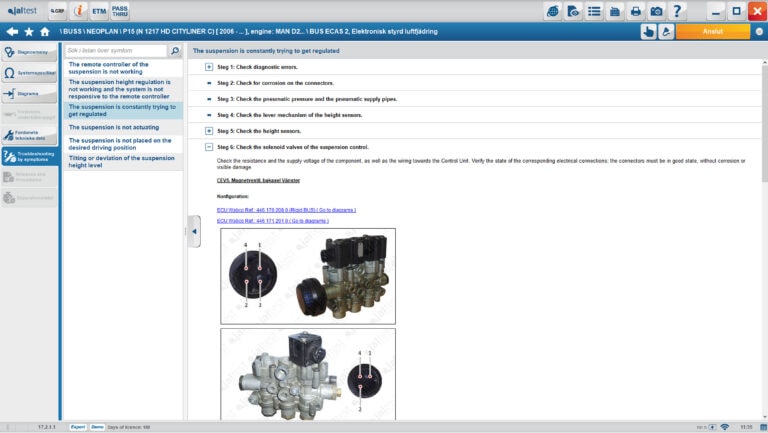Click the connection cable icon beside Anslut

[x=666, y=32]
